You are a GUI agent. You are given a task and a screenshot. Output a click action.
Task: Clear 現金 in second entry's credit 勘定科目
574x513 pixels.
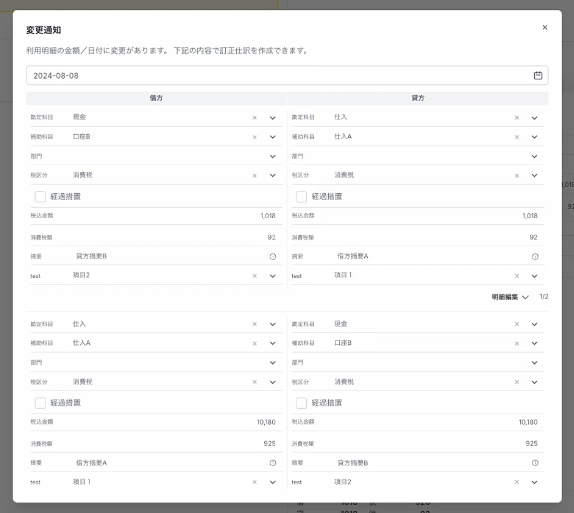coord(517,324)
